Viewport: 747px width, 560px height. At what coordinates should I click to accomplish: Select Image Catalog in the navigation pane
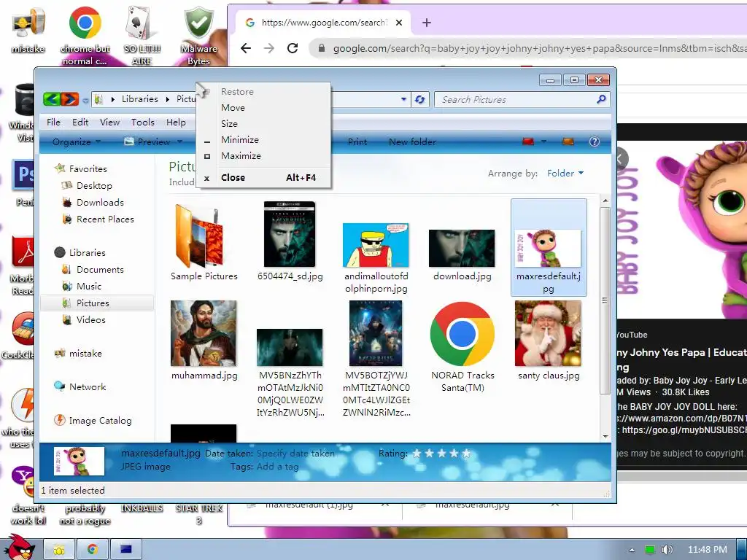pos(100,421)
